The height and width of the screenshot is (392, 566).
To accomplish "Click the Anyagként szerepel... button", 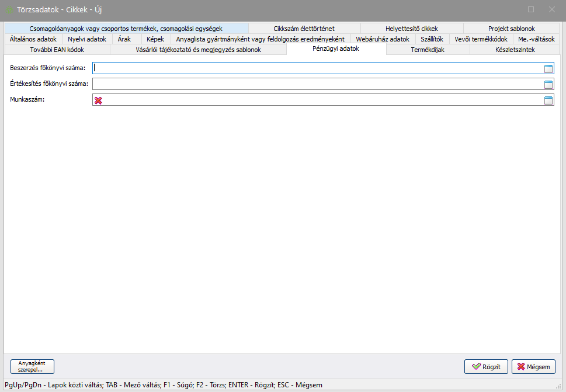I will coord(32,366).
